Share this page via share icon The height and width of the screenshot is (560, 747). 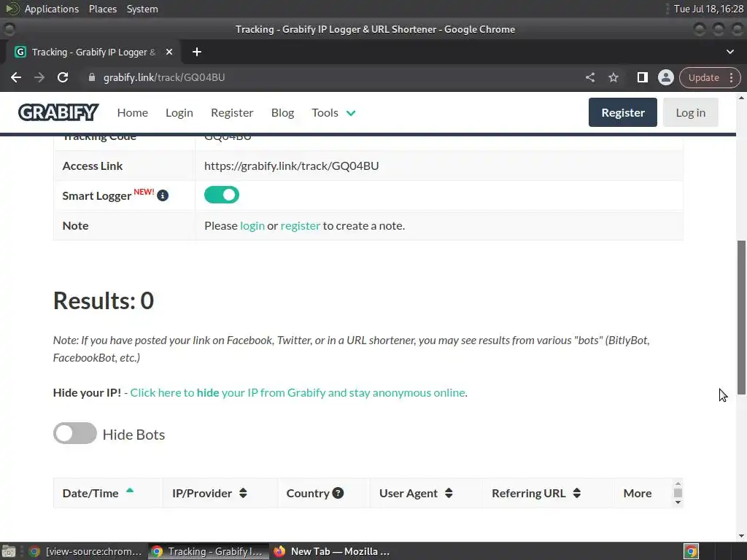coord(589,77)
